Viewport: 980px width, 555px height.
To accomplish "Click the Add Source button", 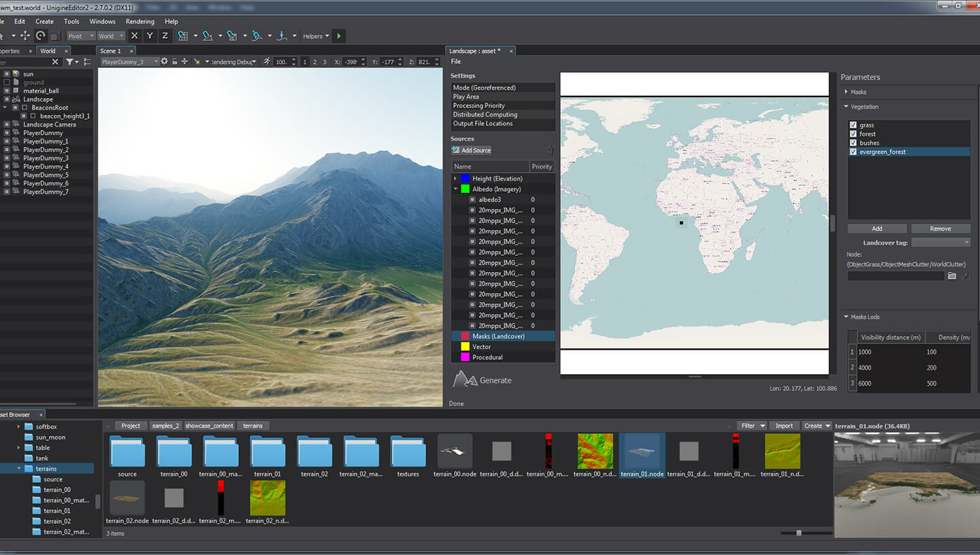I will [471, 150].
